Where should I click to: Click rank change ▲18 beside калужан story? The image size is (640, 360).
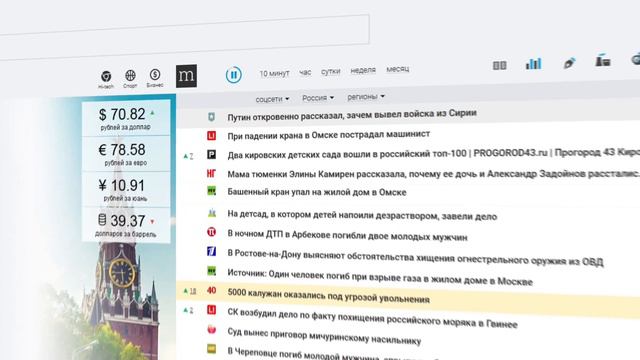tap(189, 291)
